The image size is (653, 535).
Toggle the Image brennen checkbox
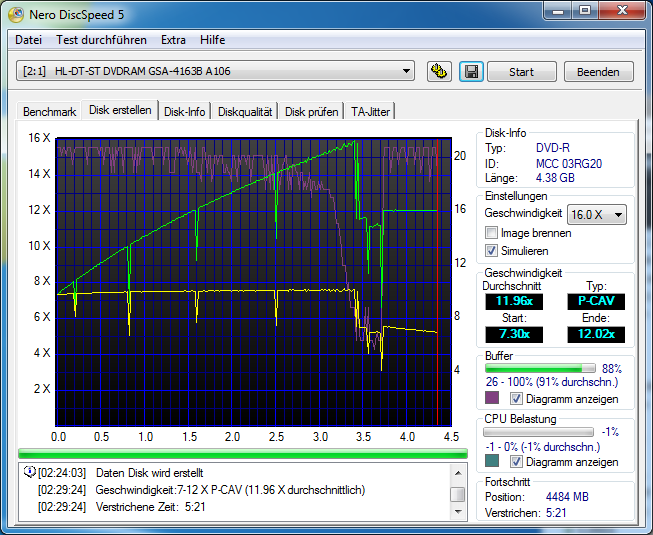[491, 233]
